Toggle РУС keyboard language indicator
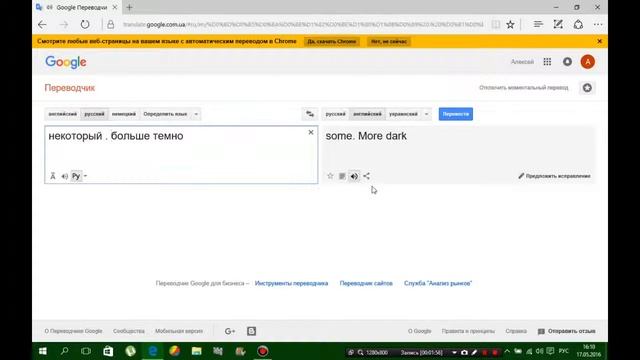Screen dimensions: 640x360 564,351
